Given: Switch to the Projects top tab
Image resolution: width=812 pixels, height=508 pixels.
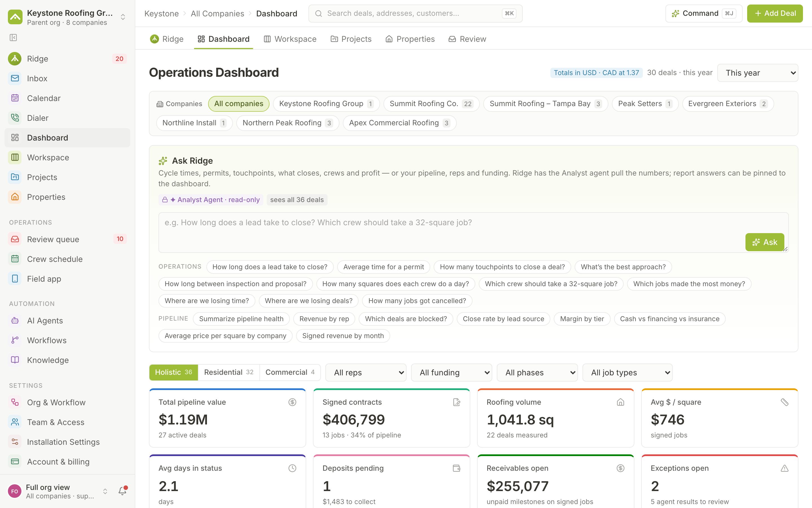Looking at the screenshot, I should (x=351, y=39).
